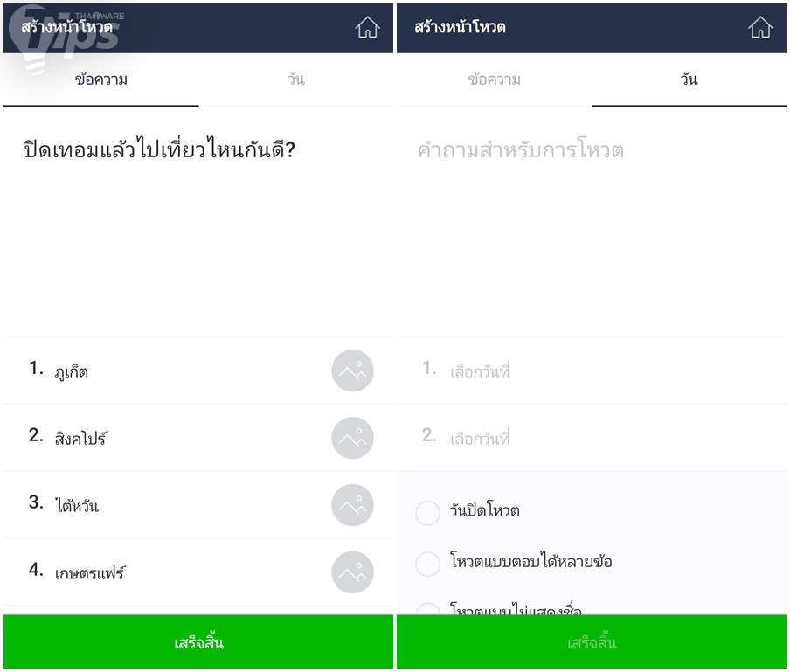Edit the question ปิดเทอมแล้วไปเที่ยวไหนกันดี?

[x=159, y=150]
